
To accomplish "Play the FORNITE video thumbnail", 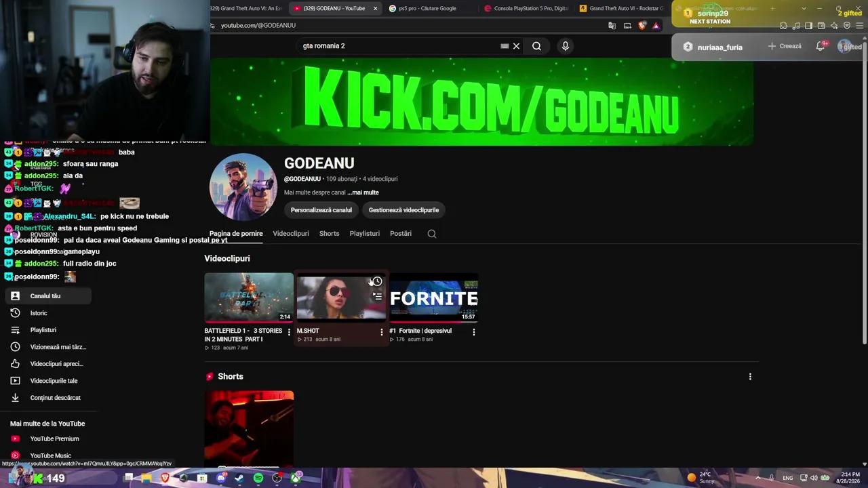I will pyautogui.click(x=434, y=297).
